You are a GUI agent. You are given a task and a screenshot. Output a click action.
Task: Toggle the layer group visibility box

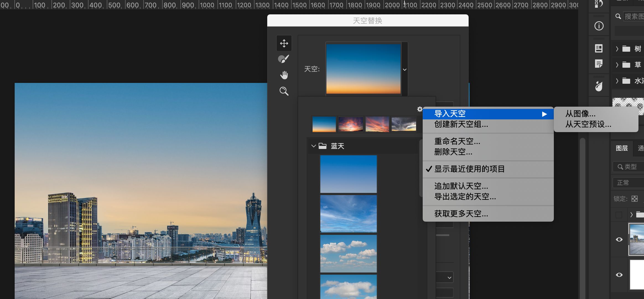click(619, 215)
